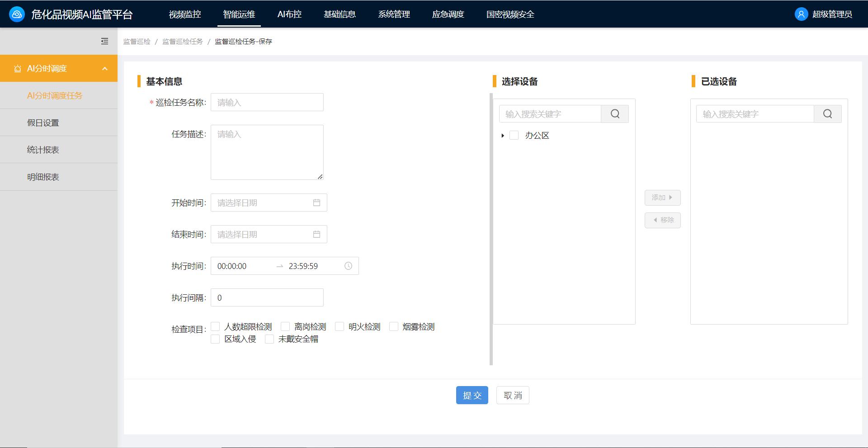Select the 办公区 device checkbox
This screenshot has height=448, width=868.
point(514,135)
